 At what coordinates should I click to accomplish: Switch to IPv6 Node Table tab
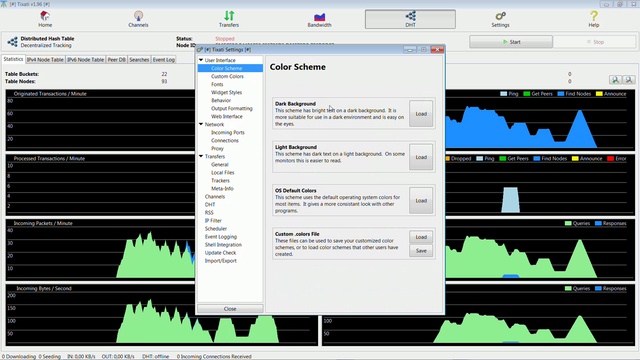[x=85, y=60]
